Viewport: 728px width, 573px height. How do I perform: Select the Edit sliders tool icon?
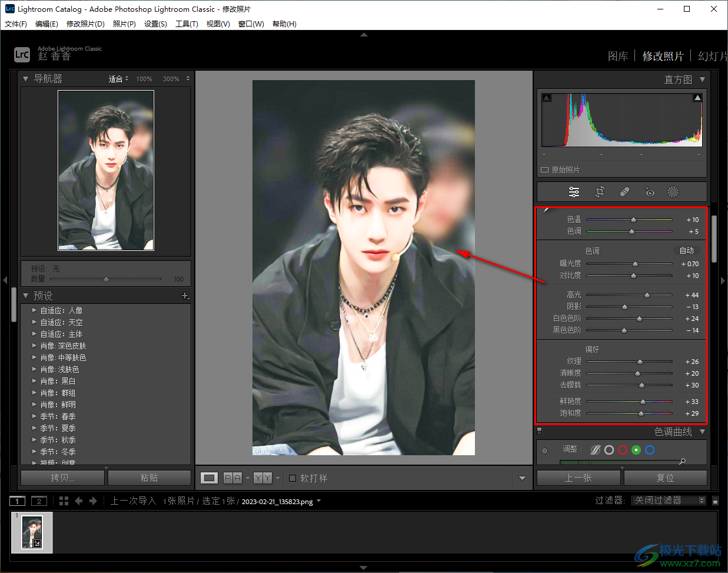(x=574, y=192)
